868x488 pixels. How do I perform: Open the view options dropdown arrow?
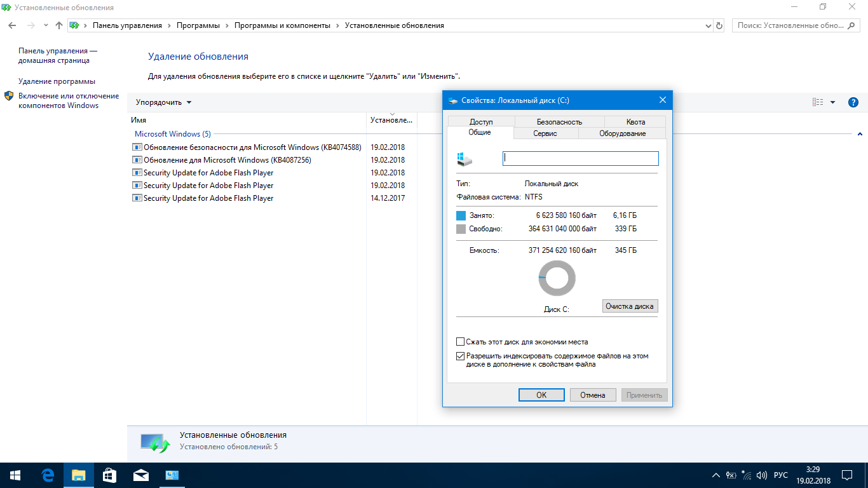click(x=833, y=102)
